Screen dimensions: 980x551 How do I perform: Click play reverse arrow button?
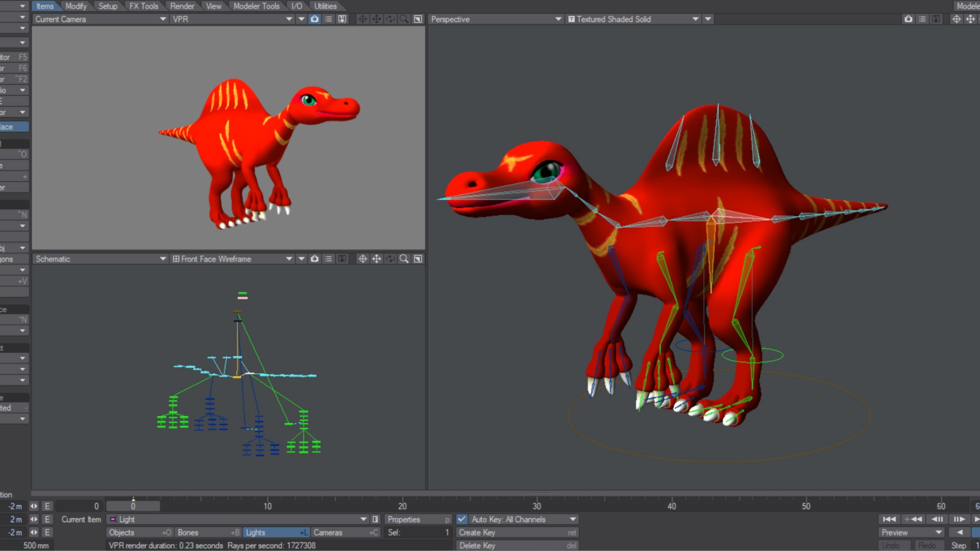point(960,532)
